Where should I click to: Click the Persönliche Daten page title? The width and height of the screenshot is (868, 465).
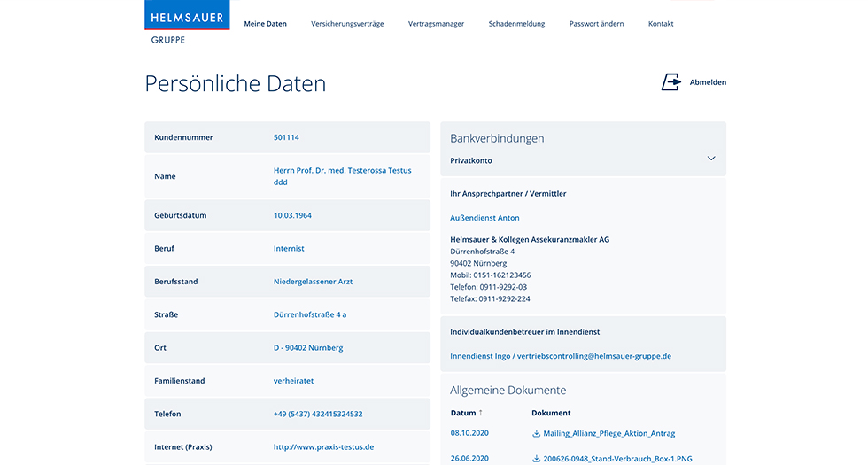point(236,83)
